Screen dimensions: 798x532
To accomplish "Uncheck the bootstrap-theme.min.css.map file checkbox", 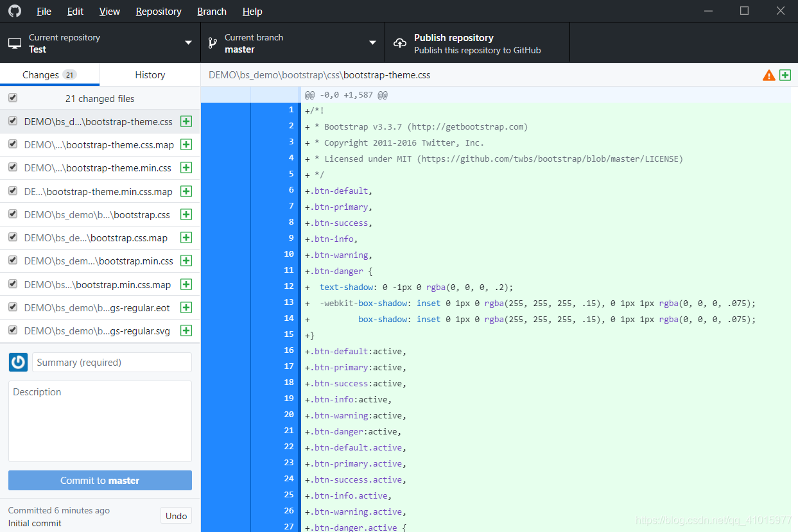I will click(13, 191).
